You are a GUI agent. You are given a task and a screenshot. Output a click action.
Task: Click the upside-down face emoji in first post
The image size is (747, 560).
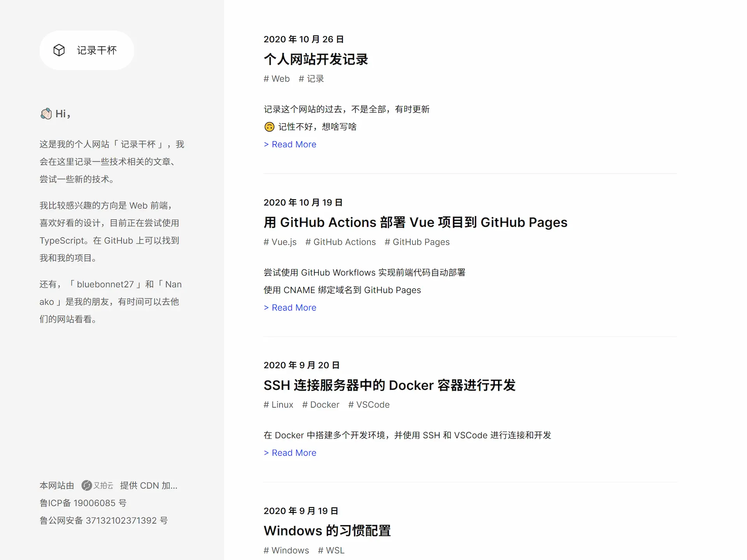(x=270, y=126)
